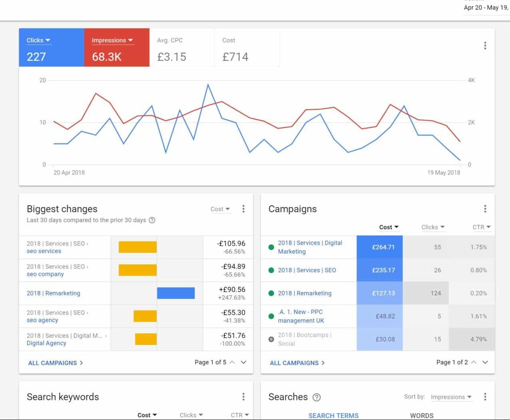Open Biggest changes card options menu

(x=243, y=209)
